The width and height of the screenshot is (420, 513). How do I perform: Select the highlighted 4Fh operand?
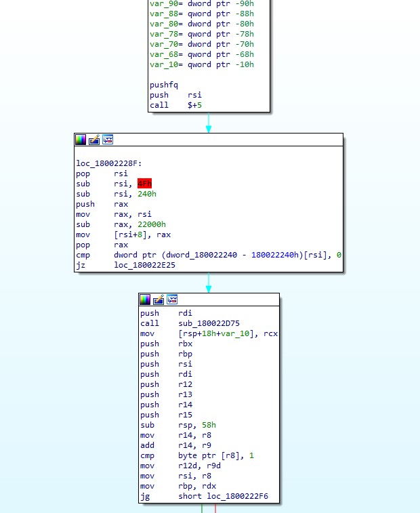144,184
